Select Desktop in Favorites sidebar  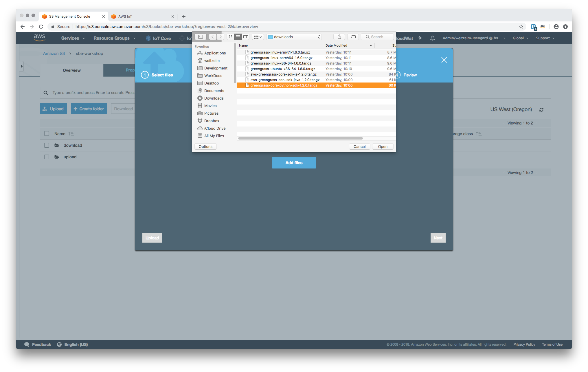(211, 83)
